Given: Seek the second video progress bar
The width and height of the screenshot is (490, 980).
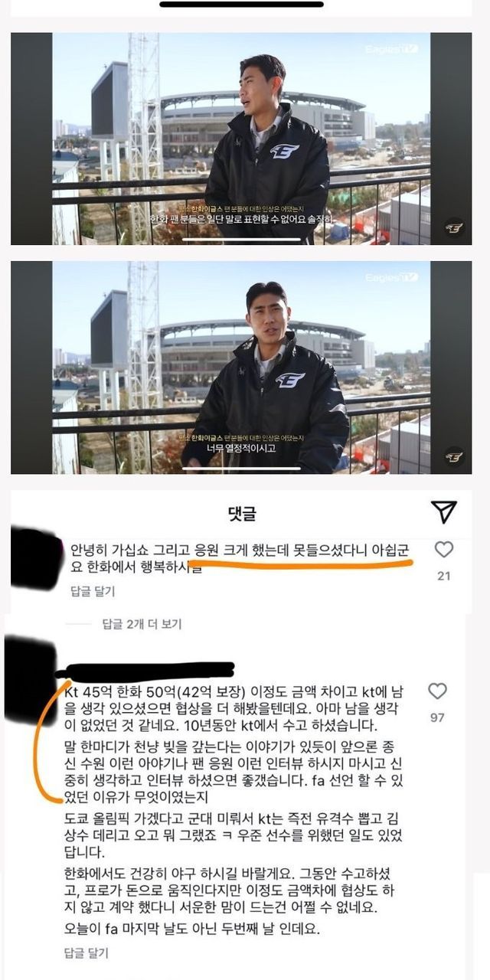Looking at the screenshot, I should 241,468.
